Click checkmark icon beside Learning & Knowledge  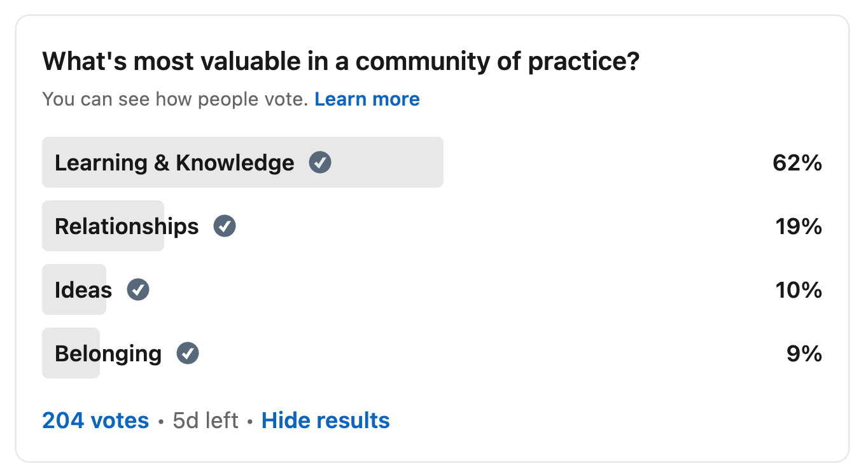pyautogui.click(x=320, y=163)
